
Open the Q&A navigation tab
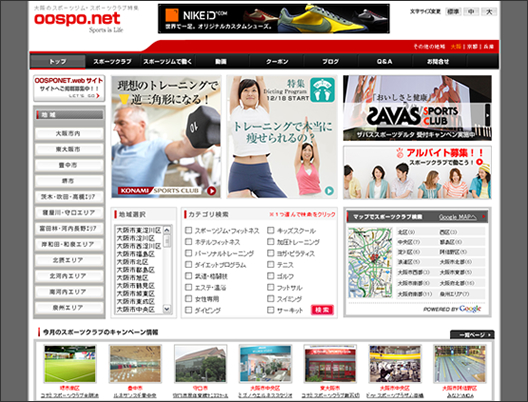point(384,62)
